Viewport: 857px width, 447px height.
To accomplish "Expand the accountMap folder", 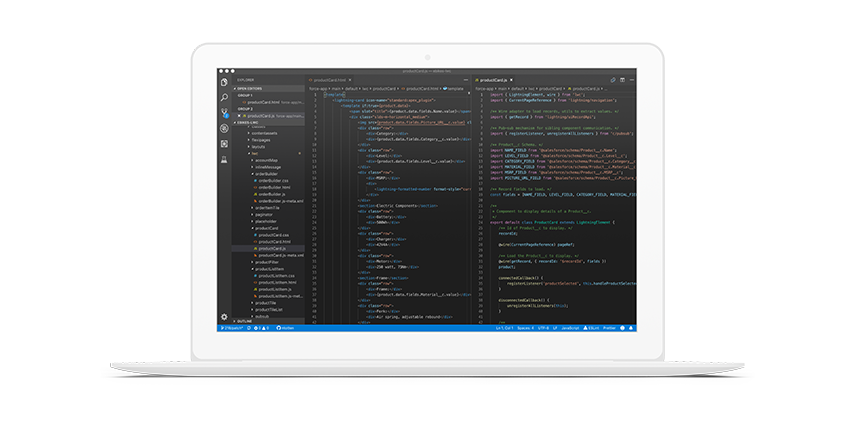I will click(268, 160).
